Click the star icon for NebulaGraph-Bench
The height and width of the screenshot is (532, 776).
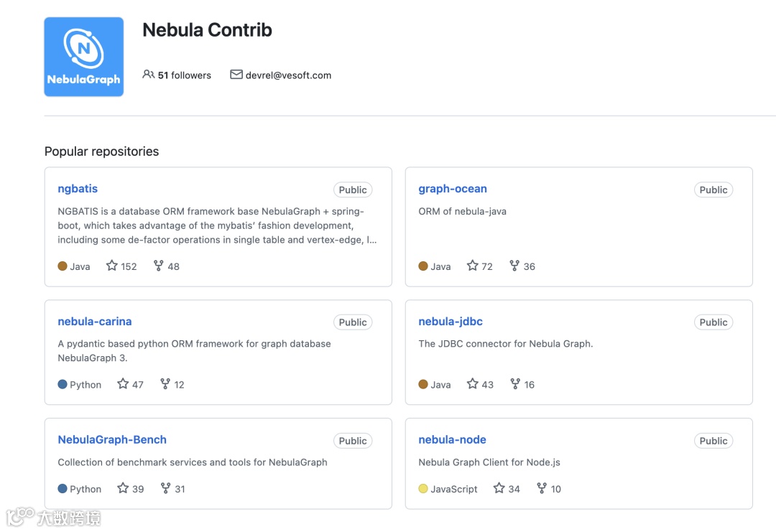click(x=123, y=488)
